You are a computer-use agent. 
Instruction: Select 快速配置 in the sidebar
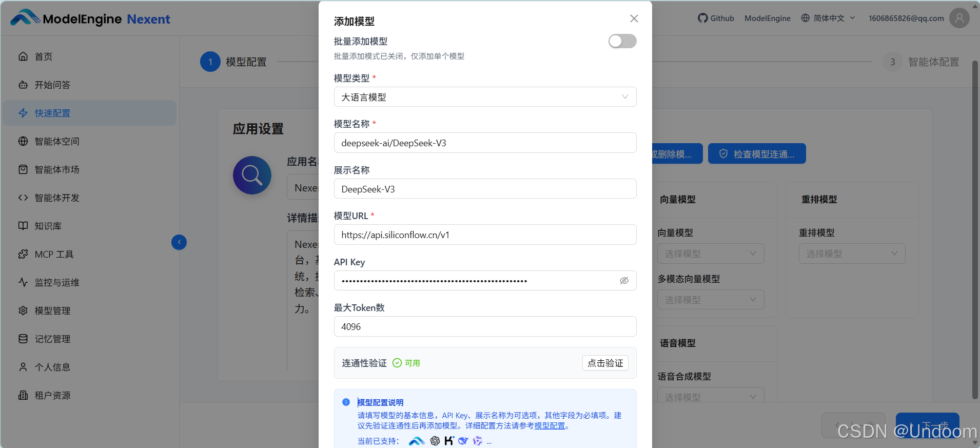point(89,113)
